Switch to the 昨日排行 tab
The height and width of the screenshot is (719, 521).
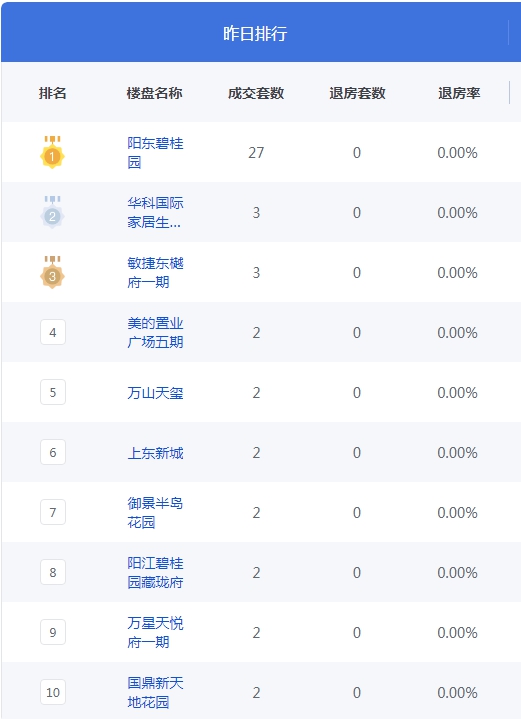(255, 33)
